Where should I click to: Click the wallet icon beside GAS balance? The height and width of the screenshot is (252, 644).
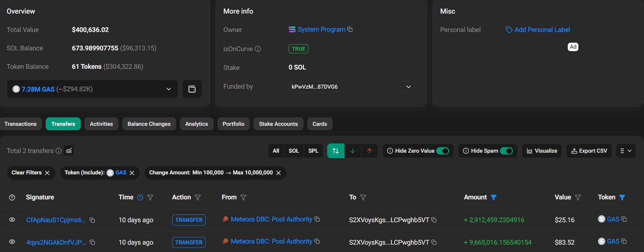192,89
